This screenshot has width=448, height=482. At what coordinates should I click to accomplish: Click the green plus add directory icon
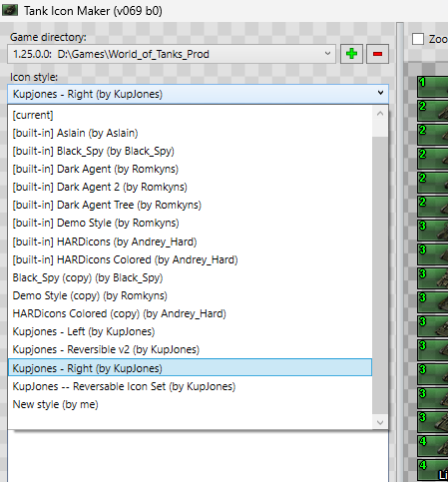(x=351, y=54)
